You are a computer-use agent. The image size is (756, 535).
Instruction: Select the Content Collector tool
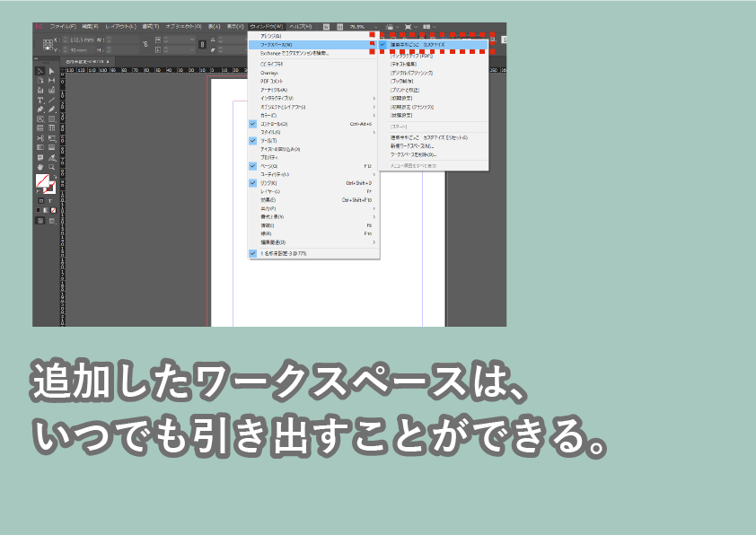[40, 90]
